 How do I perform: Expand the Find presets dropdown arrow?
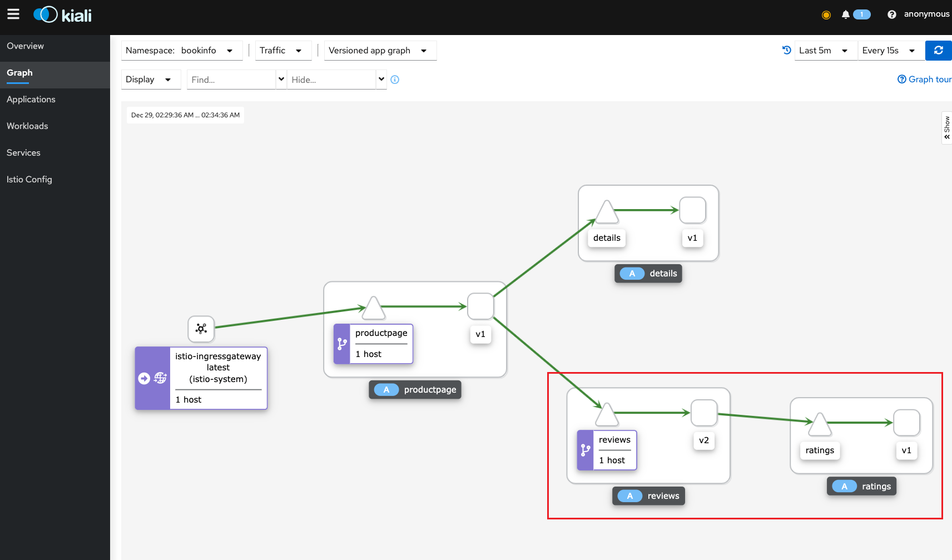click(x=281, y=80)
